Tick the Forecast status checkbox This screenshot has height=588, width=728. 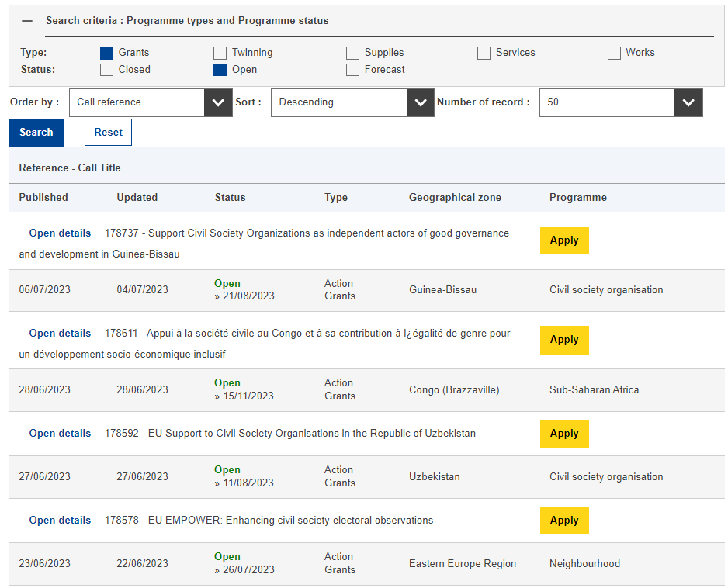[x=352, y=70]
